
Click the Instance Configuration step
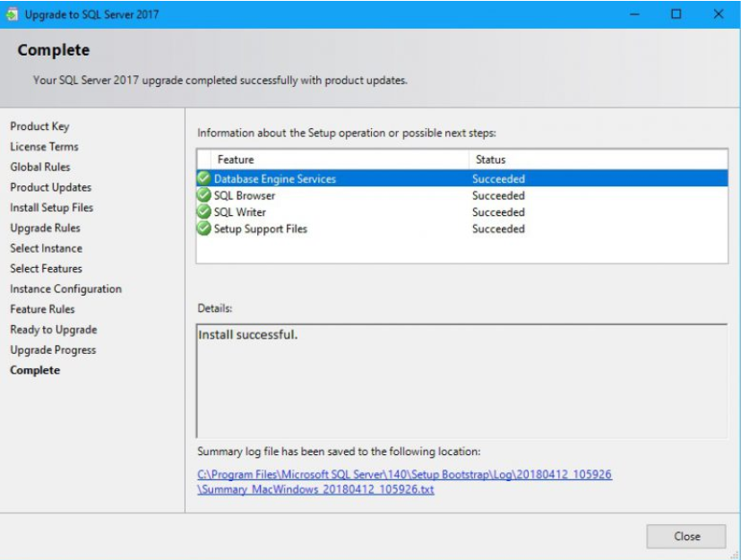tap(65, 289)
